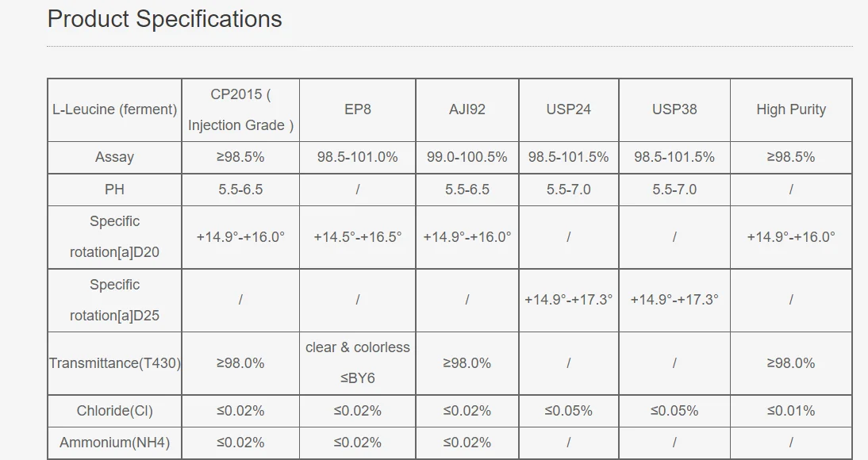Select the Chloride(Cl) row label
Screen dimensions: 868x460
point(114,411)
